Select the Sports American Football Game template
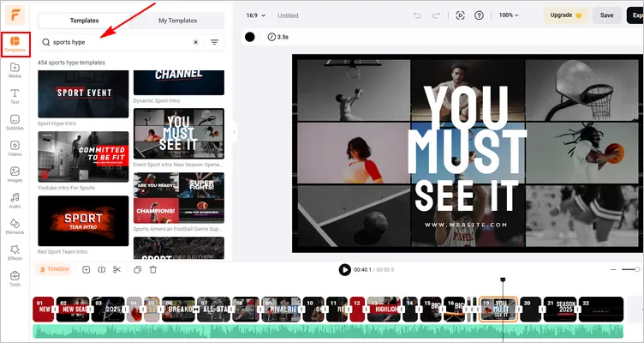 point(179,198)
